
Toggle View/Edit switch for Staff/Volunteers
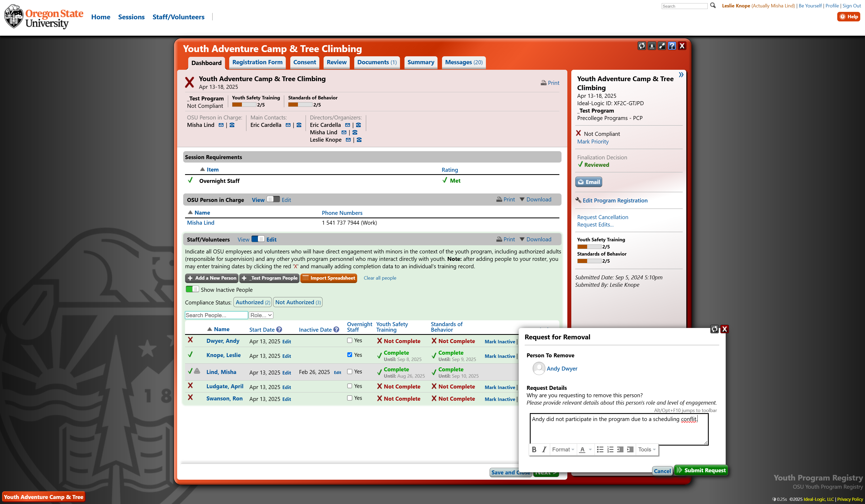258,239
